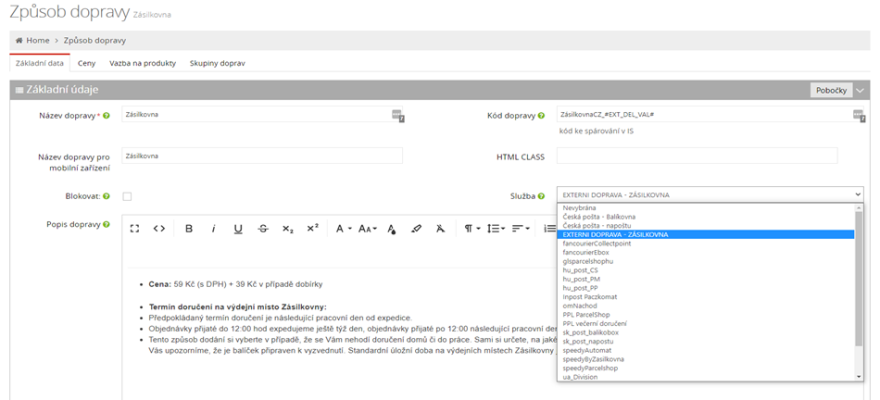Select the hu_post_PP option
The width and height of the screenshot is (880, 400).
tap(706, 288)
